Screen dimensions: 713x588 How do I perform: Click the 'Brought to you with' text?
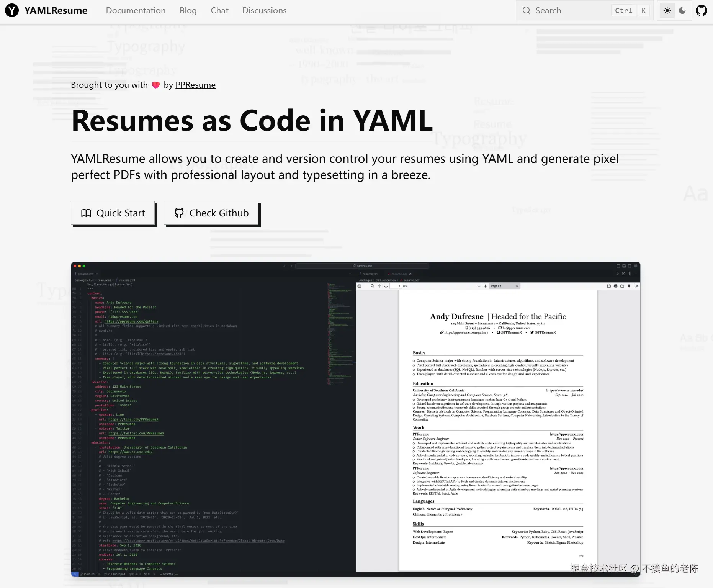[x=109, y=85]
